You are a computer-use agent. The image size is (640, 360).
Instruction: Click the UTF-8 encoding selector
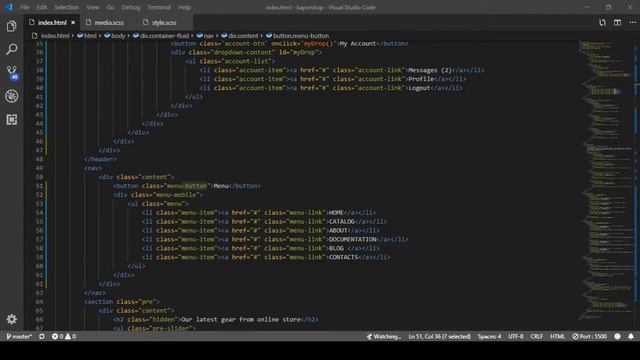(516, 336)
